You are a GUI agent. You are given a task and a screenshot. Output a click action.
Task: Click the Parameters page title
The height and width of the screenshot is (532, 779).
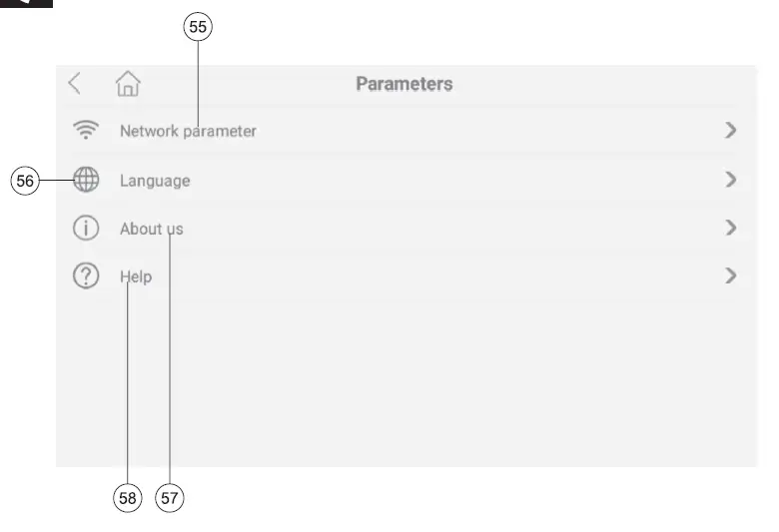pyautogui.click(x=403, y=85)
